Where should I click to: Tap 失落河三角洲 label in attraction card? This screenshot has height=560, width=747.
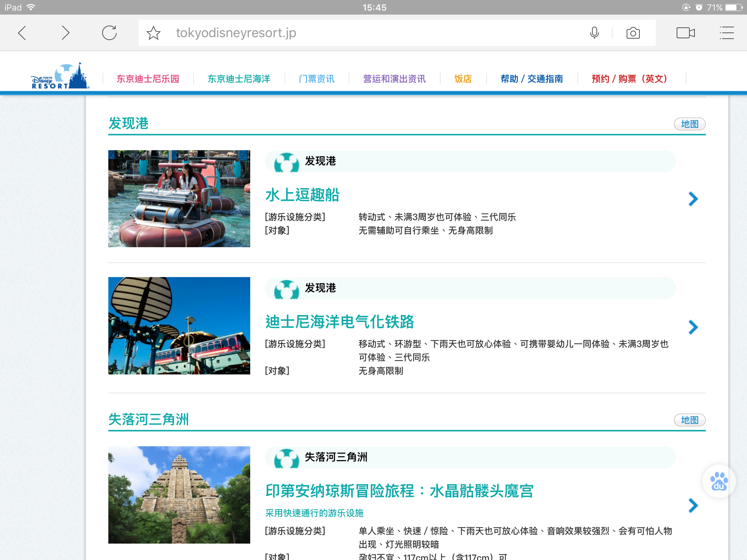pyautogui.click(x=336, y=457)
